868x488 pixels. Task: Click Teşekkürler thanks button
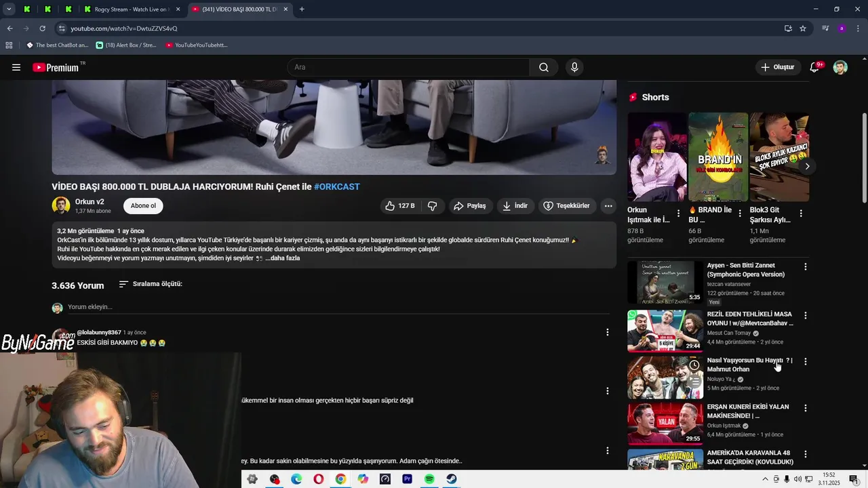pyautogui.click(x=566, y=205)
